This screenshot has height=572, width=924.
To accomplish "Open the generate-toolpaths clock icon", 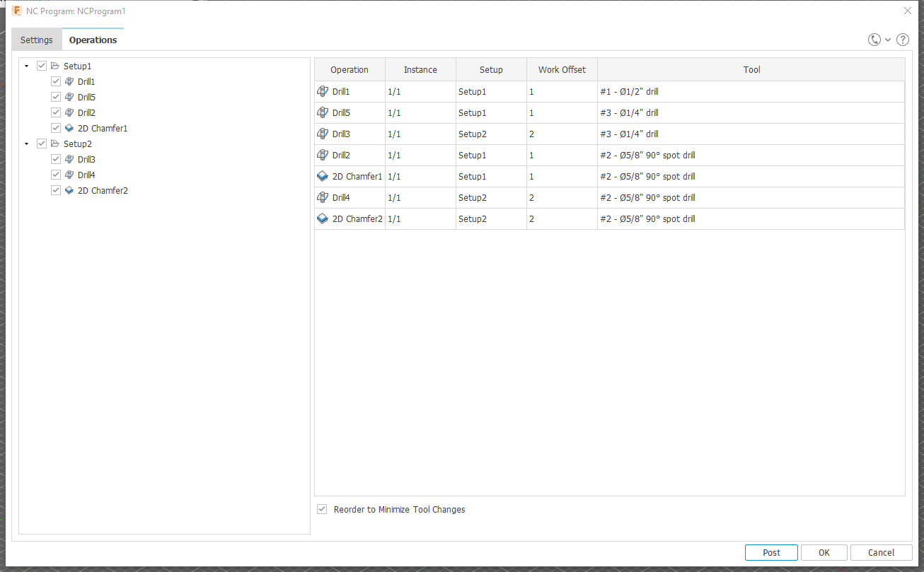I will click(874, 40).
